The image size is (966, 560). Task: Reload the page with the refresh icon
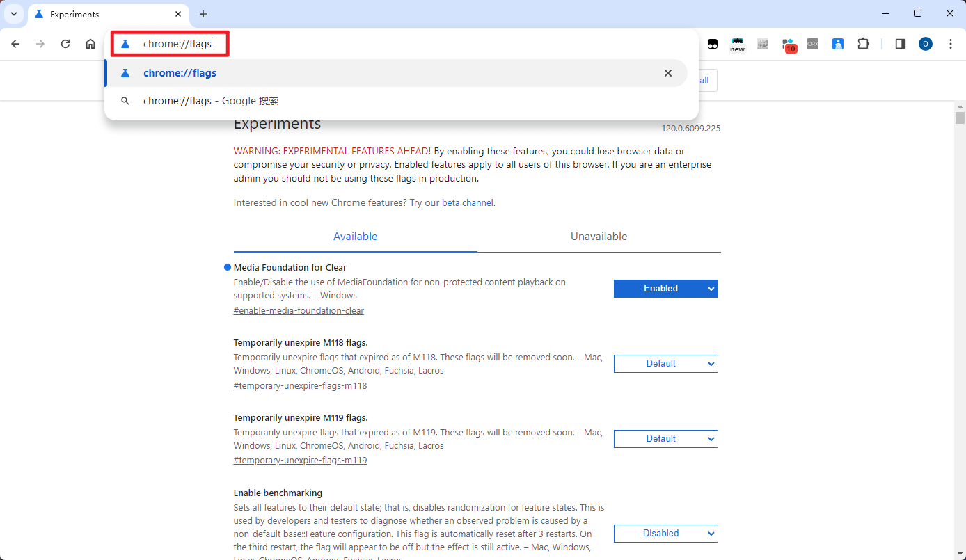65,44
